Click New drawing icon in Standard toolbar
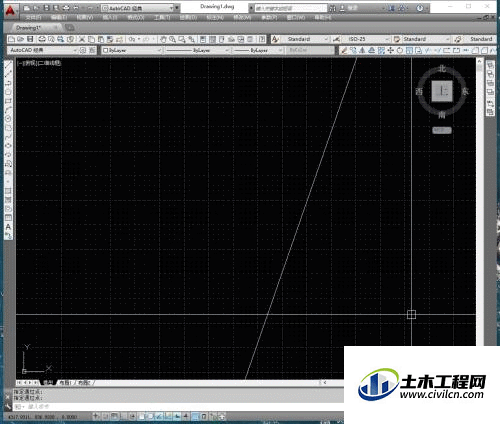 point(11,39)
